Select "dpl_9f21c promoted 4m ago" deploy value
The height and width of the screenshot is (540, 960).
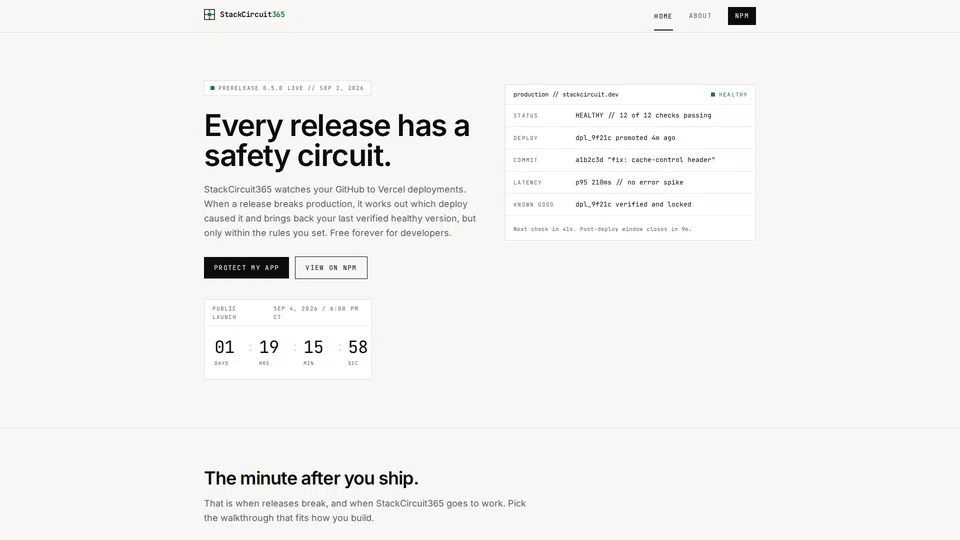coord(625,138)
